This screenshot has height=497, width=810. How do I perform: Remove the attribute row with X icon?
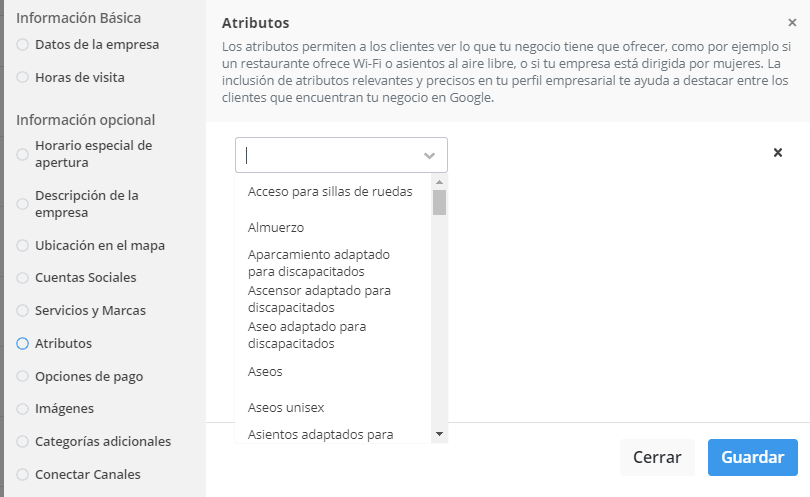coord(778,153)
